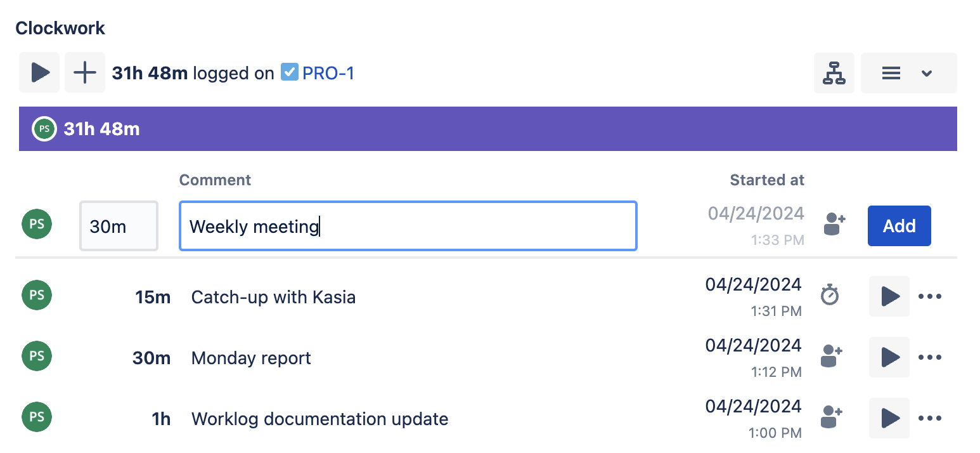This screenshot has height=453, width=980.
Task: Click the plus icon to log time
Action: (x=85, y=73)
